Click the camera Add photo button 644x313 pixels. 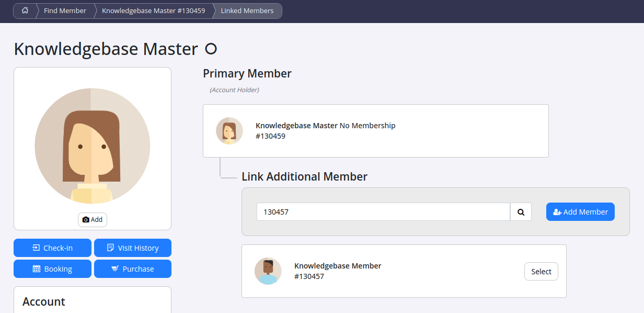93,220
